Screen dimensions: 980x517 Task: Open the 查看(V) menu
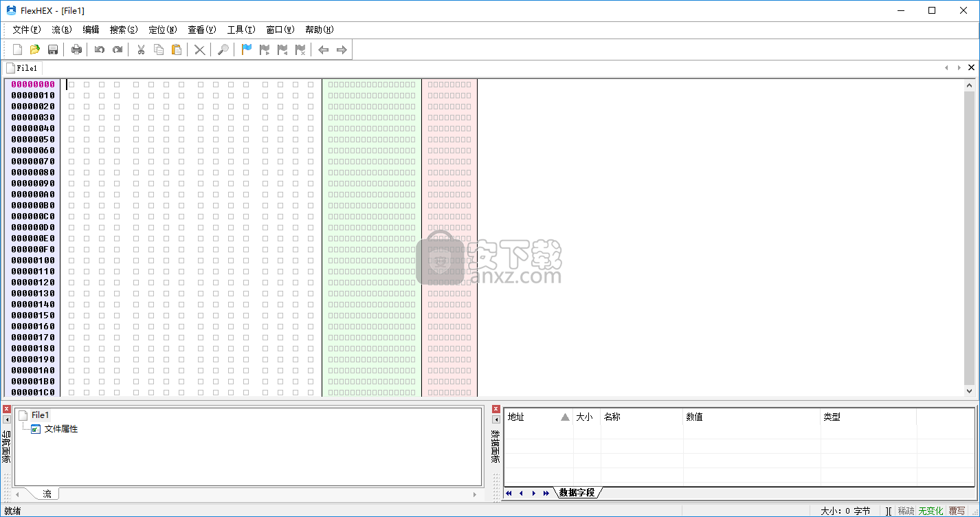coord(202,30)
